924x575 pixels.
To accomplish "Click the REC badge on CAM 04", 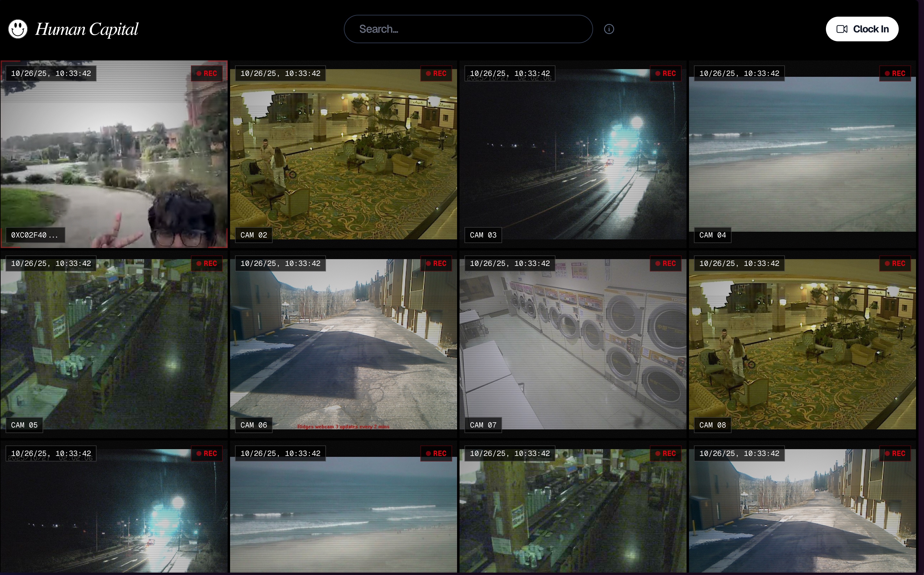I will (895, 73).
